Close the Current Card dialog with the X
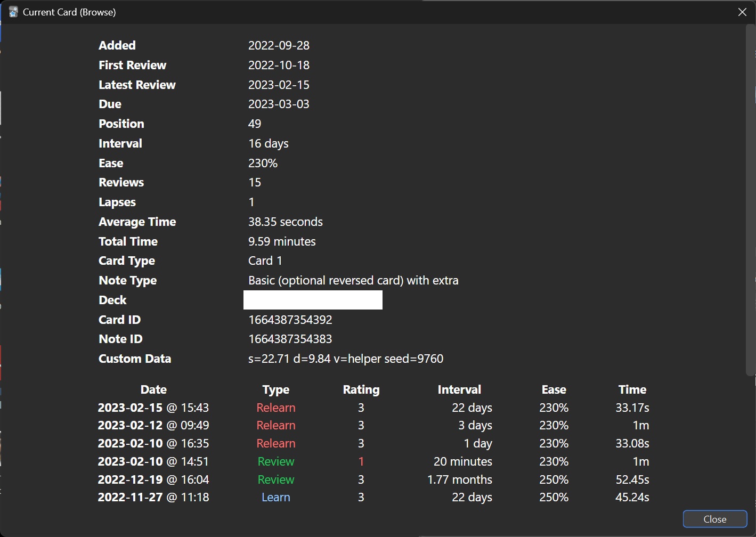The height and width of the screenshot is (537, 756). click(742, 12)
